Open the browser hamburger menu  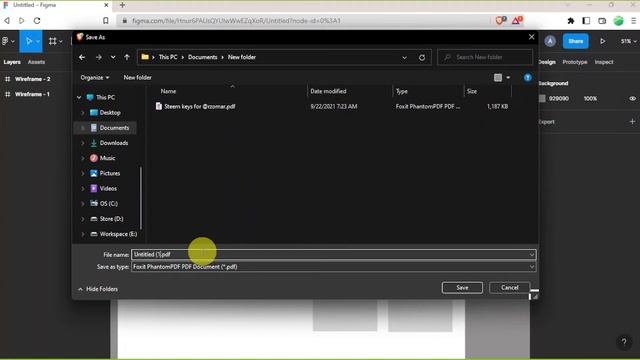coord(633,21)
